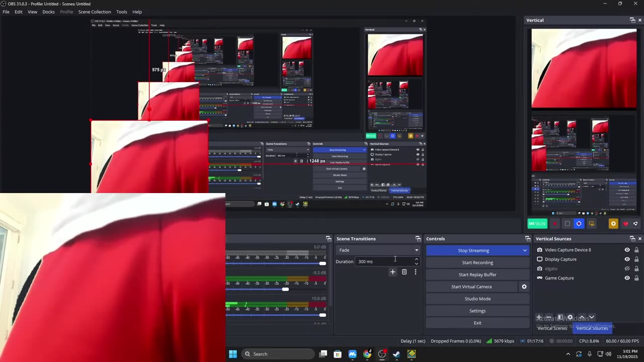Open Edit menu
Viewport: 644px width, 362px height.
19,12
